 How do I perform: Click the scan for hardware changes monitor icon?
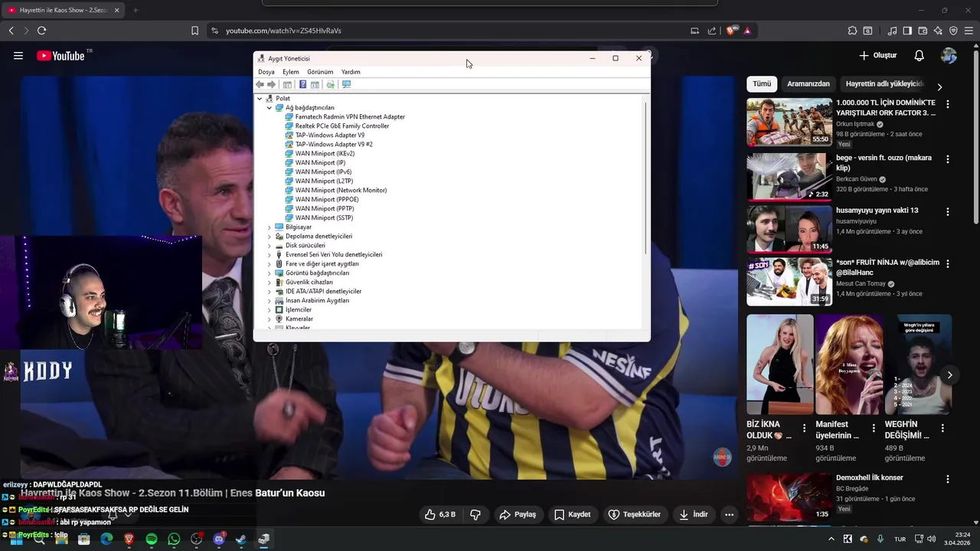click(x=346, y=84)
